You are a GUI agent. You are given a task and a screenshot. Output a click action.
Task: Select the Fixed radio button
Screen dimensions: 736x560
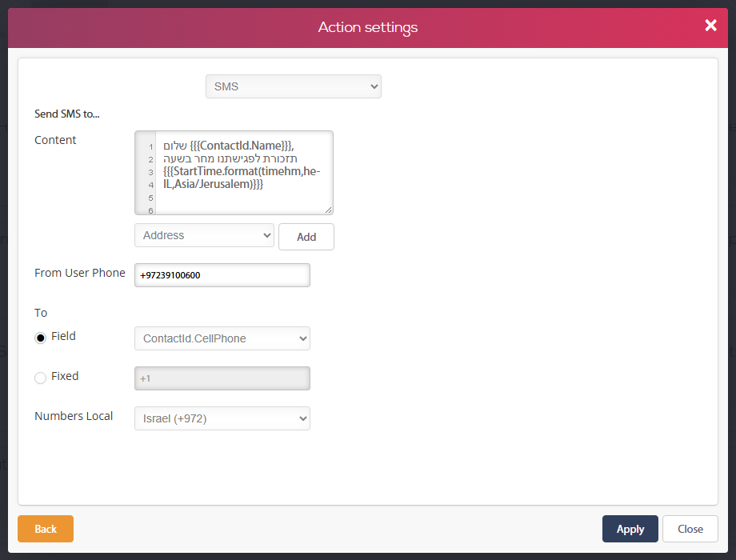(x=40, y=378)
